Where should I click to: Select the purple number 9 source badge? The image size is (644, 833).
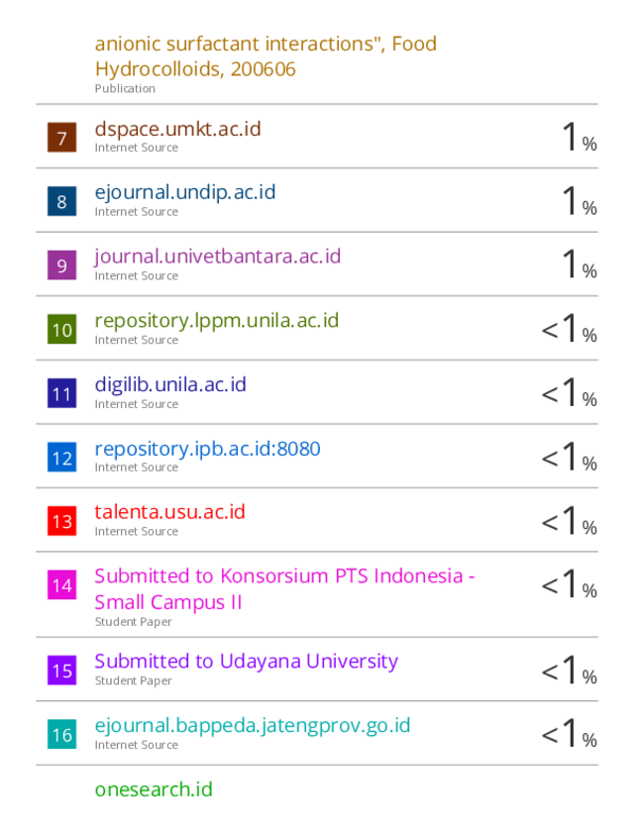tap(61, 265)
